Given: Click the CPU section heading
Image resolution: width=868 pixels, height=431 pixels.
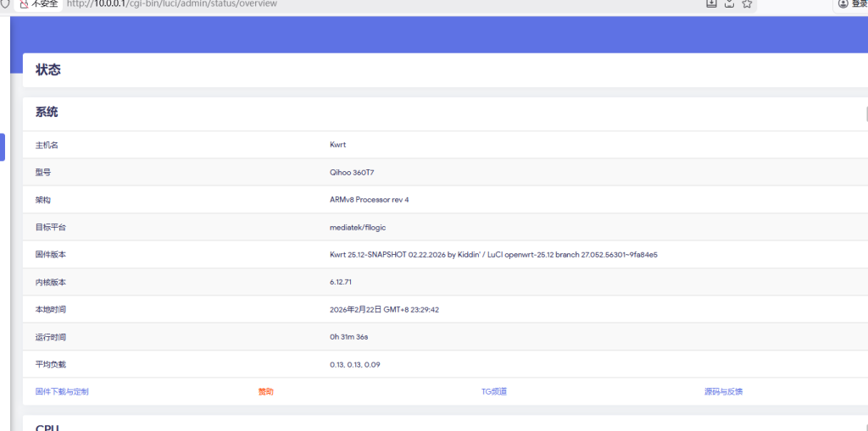Looking at the screenshot, I should pyautogui.click(x=47, y=428).
